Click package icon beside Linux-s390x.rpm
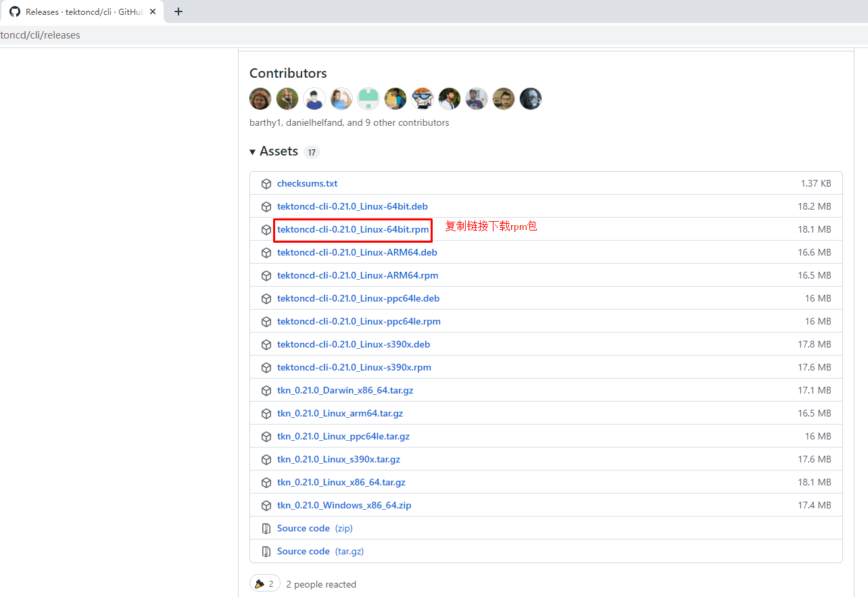 point(266,368)
